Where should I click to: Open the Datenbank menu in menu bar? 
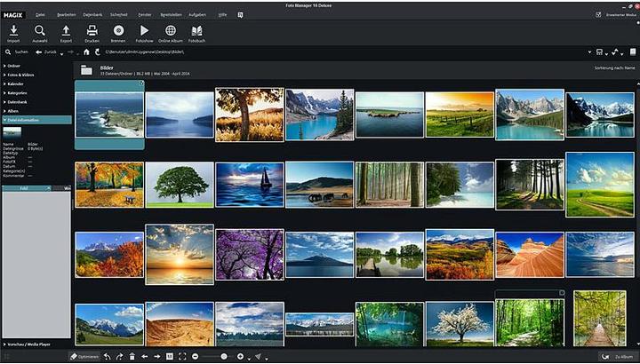pos(92,15)
